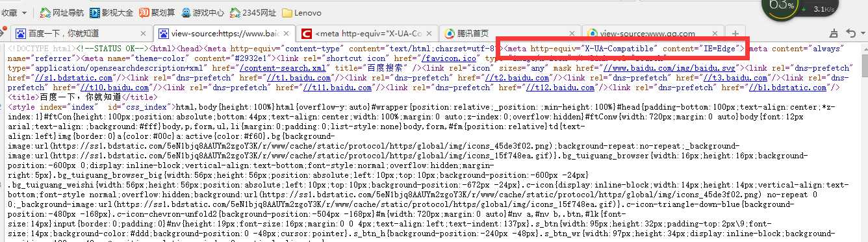Close the view-source:www.qq.com tab
Image resolution: width=868 pixels, height=242 pixels.
[x=715, y=33]
